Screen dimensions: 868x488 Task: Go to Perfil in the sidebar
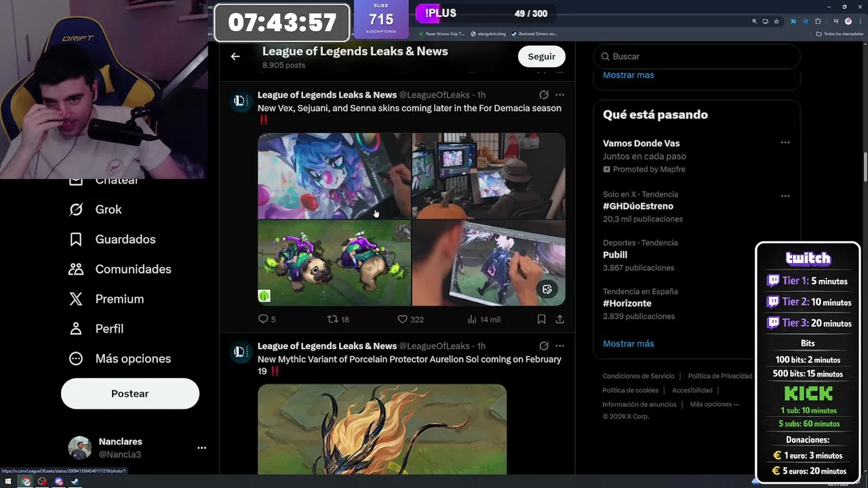[96, 329]
